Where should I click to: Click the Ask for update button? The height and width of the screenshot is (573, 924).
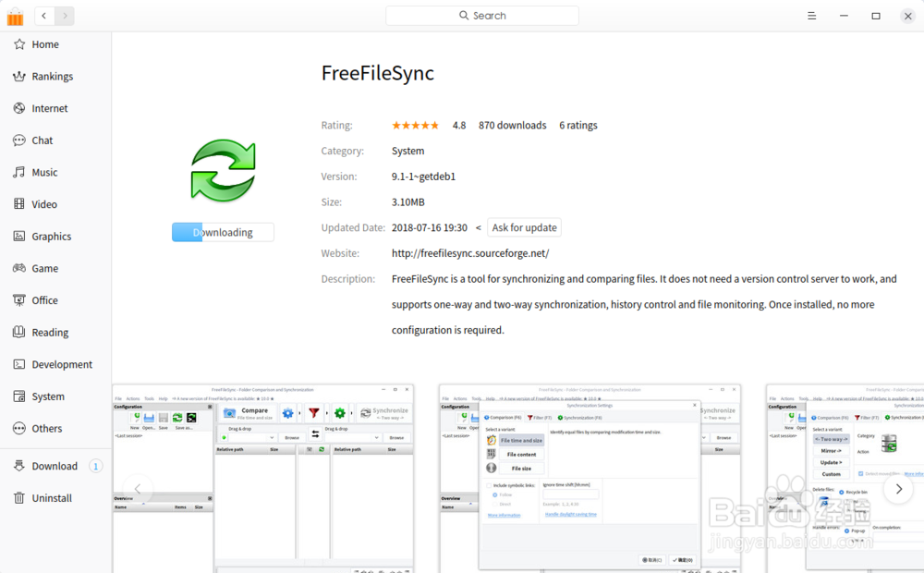(x=525, y=227)
